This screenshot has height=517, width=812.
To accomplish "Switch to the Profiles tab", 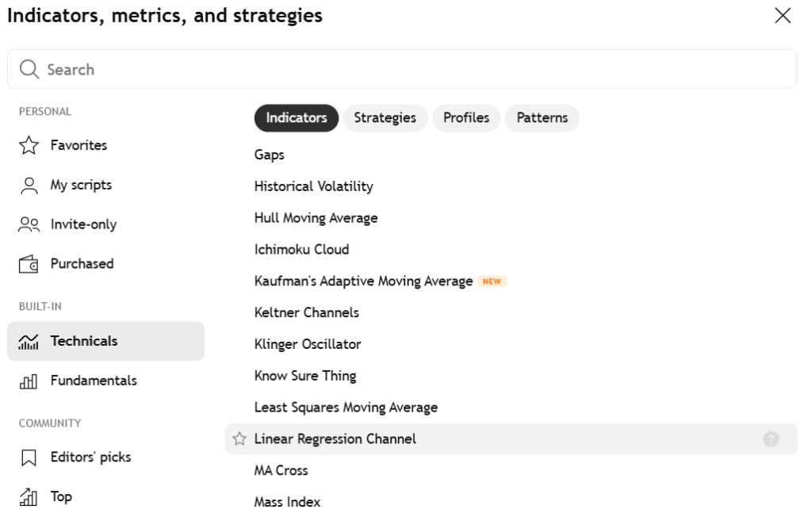I will click(465, 117).
